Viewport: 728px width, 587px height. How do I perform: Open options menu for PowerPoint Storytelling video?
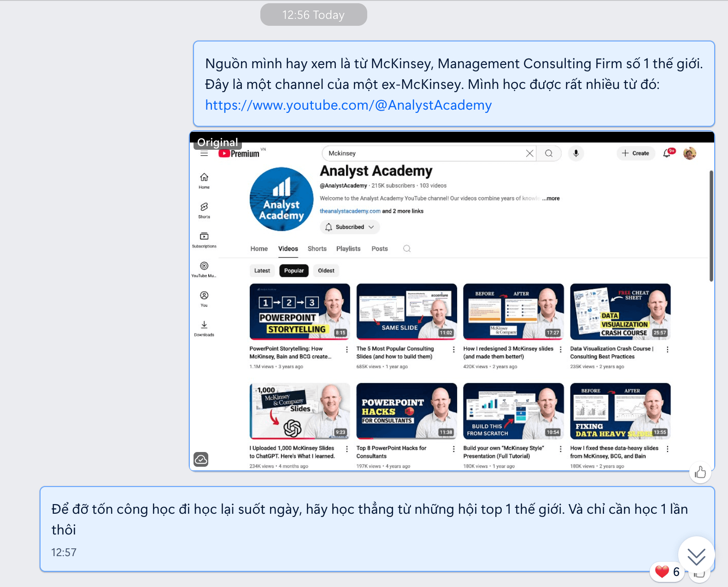tap(347, 350)
